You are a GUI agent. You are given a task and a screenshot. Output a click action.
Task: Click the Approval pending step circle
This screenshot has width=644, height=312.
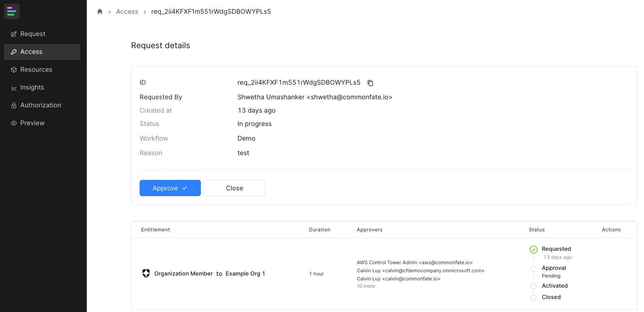(534, 269)
